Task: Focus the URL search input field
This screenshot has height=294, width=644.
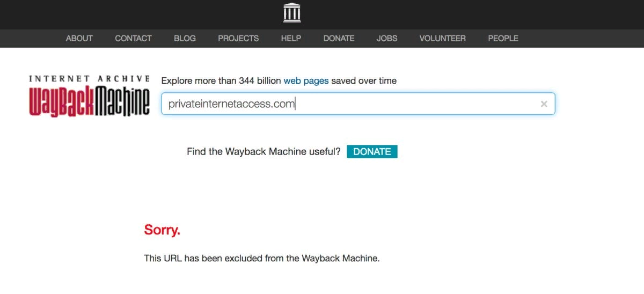Action: (x=358, y=104)
